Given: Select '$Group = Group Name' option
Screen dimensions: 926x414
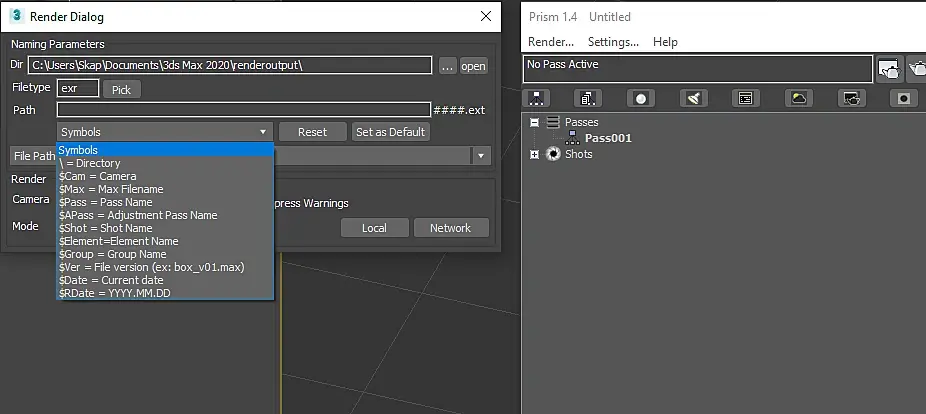Looking at the screenshot, I should 165,254.
